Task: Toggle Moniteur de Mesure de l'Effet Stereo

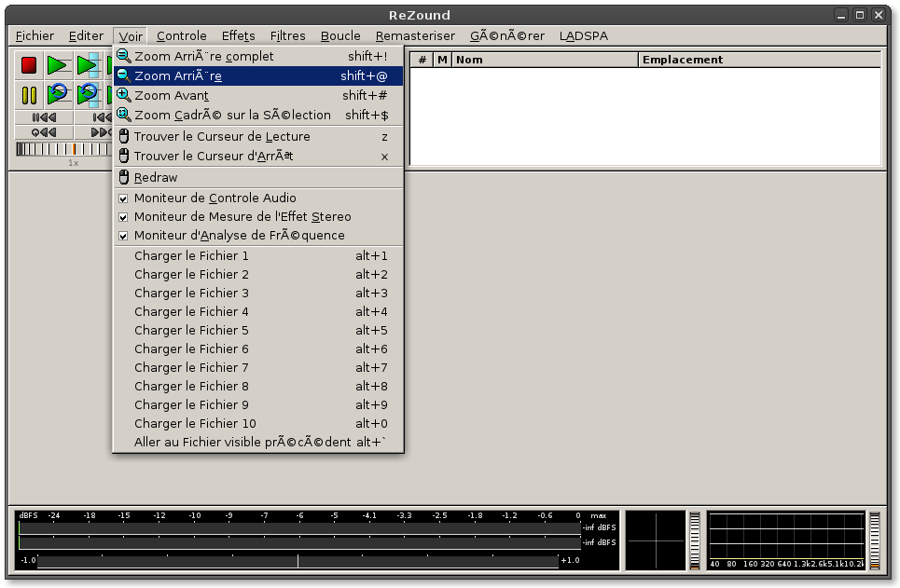Action: click(123, 217)
